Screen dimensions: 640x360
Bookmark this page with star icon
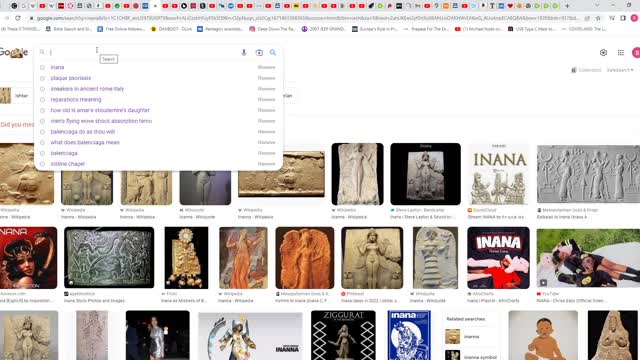(598, 18)
